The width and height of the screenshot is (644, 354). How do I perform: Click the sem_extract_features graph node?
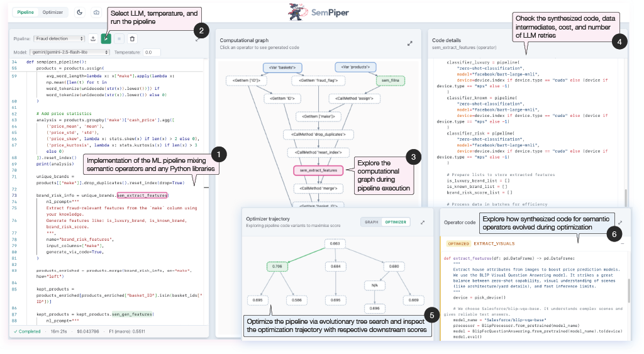click(x=318, y=170)
